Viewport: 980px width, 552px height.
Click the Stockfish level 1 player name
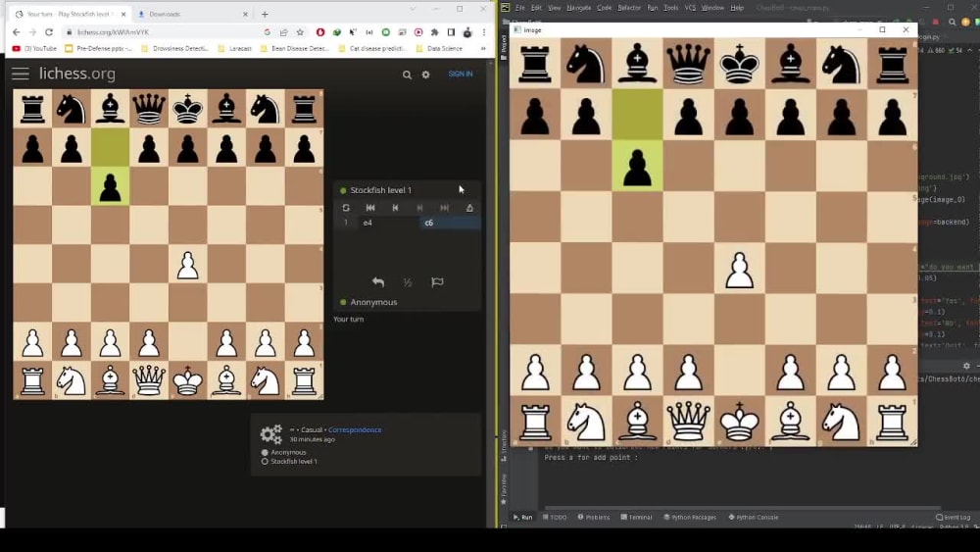[x=380, y=190]
